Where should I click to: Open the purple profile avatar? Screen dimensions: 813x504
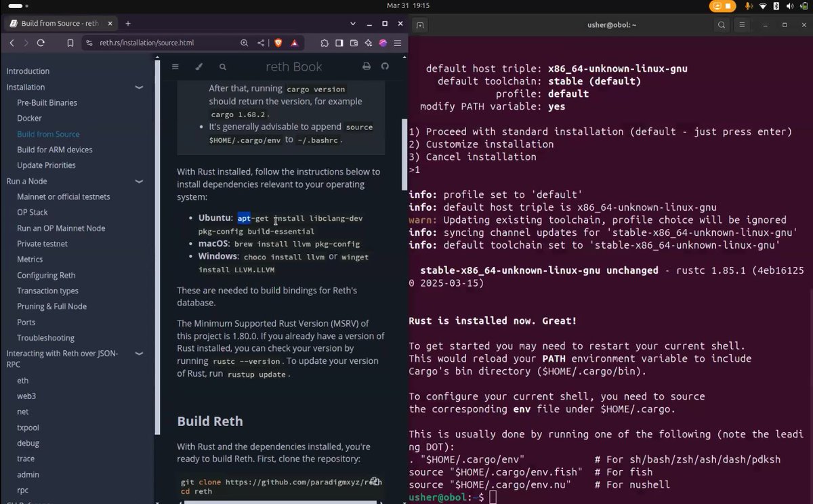click(383, 43)
